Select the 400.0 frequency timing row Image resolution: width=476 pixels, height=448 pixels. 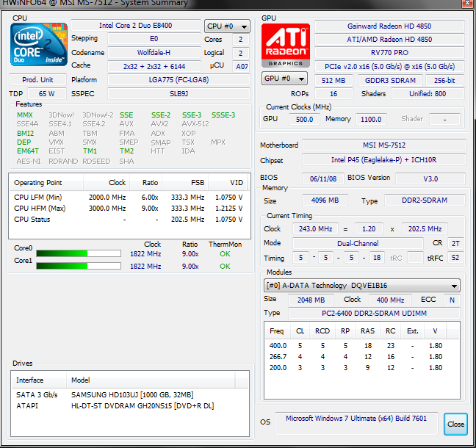coord(362,346)
